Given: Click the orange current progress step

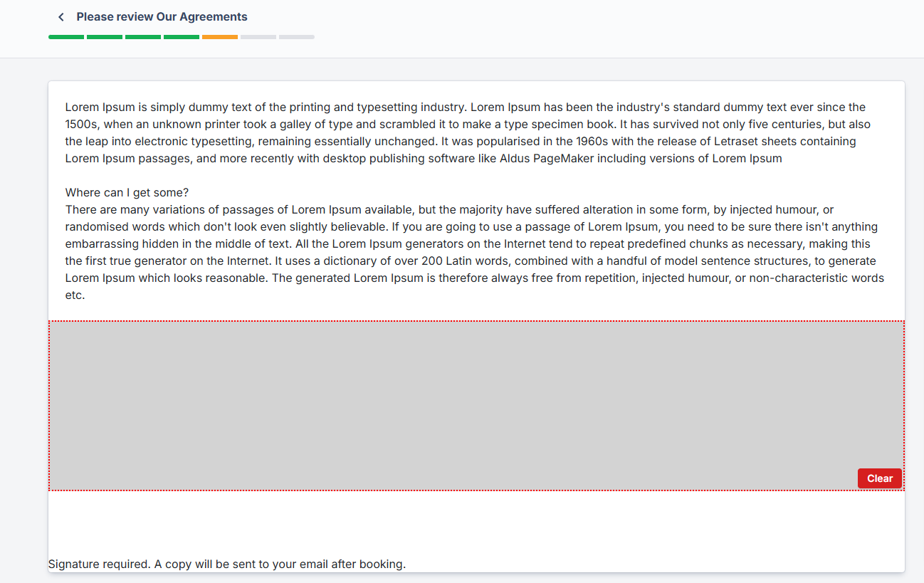Looking at the screenshot, I should pyautogui.click(x=220, y=37).
